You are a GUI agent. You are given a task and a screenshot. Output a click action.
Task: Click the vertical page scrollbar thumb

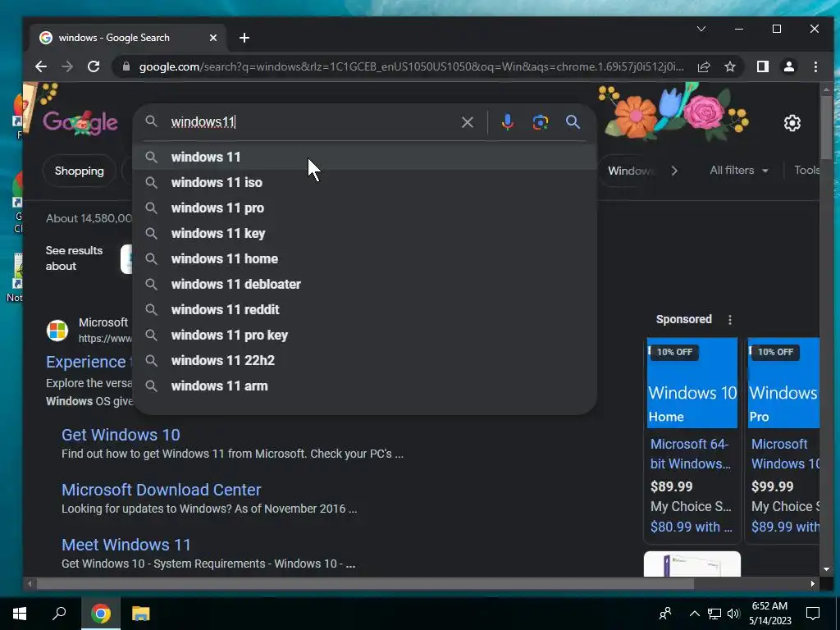pyautogui.click(x=826, y=127)
